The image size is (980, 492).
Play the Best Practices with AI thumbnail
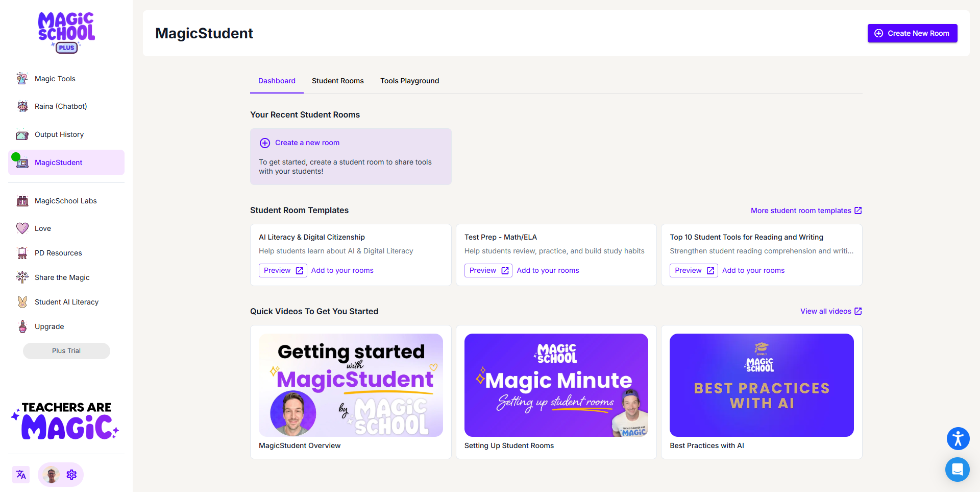point(762,385)
